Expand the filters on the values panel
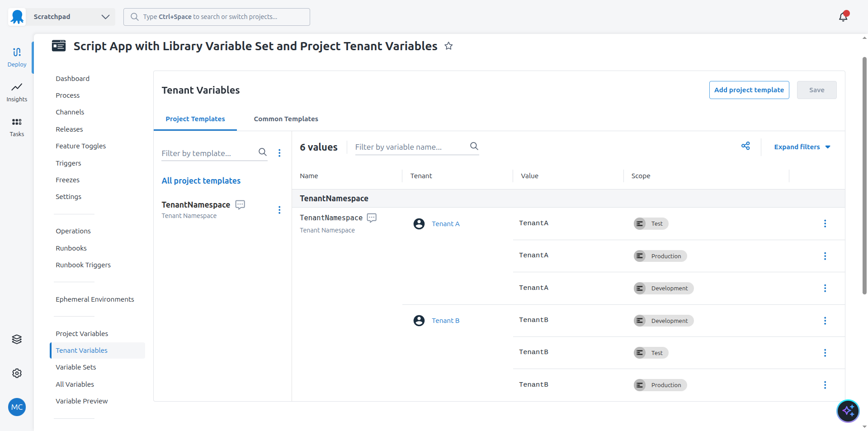This screenshot has height=431, width=868. pyautogui.click(x=802, y=147)
